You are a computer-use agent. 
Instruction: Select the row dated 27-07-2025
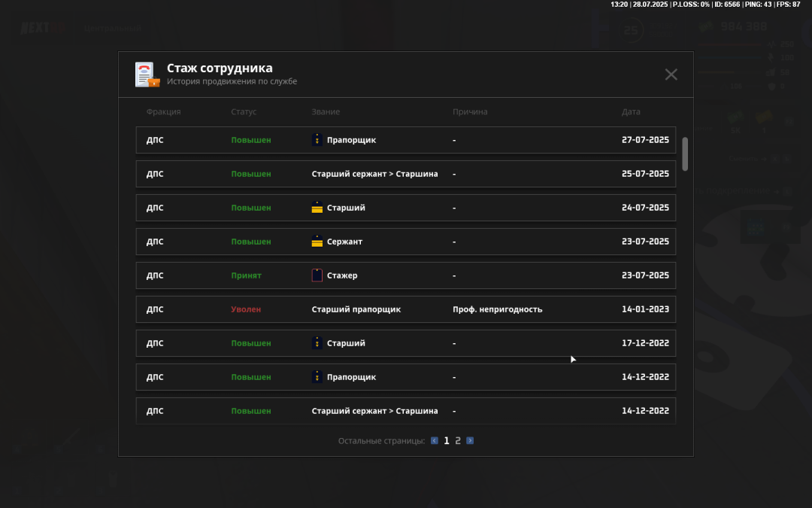[406, 140]
